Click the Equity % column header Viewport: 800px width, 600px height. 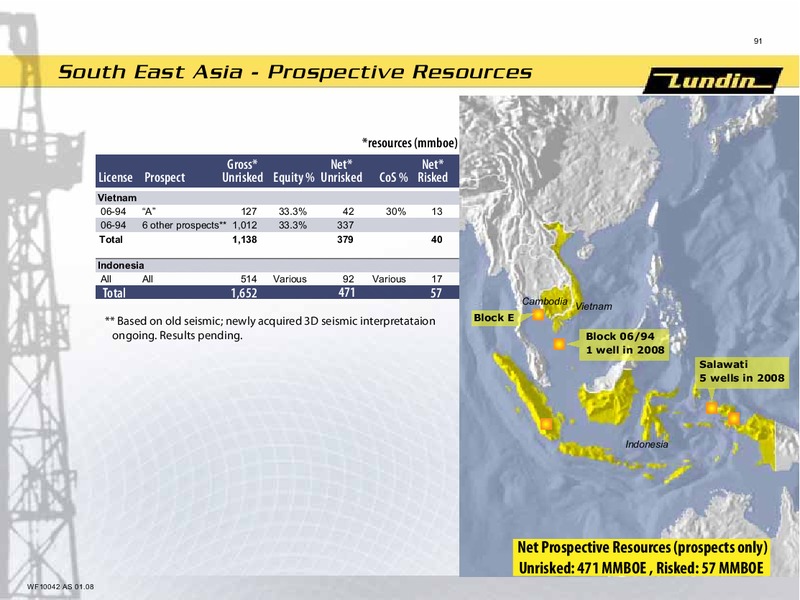[293, 177]
